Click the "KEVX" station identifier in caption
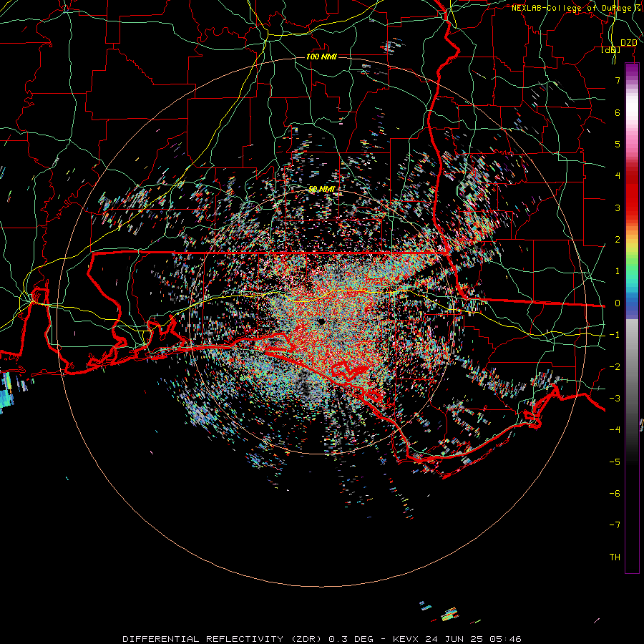Viewport: 644px width, 644px height. click(407, 639)
